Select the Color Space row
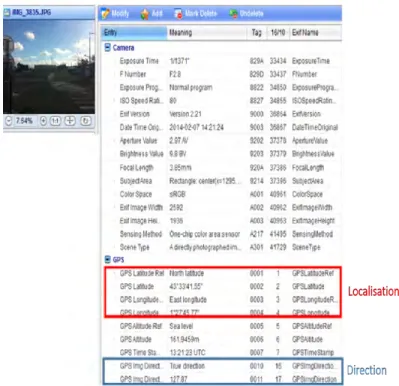The image size is (399, 386). pos(222,194)
